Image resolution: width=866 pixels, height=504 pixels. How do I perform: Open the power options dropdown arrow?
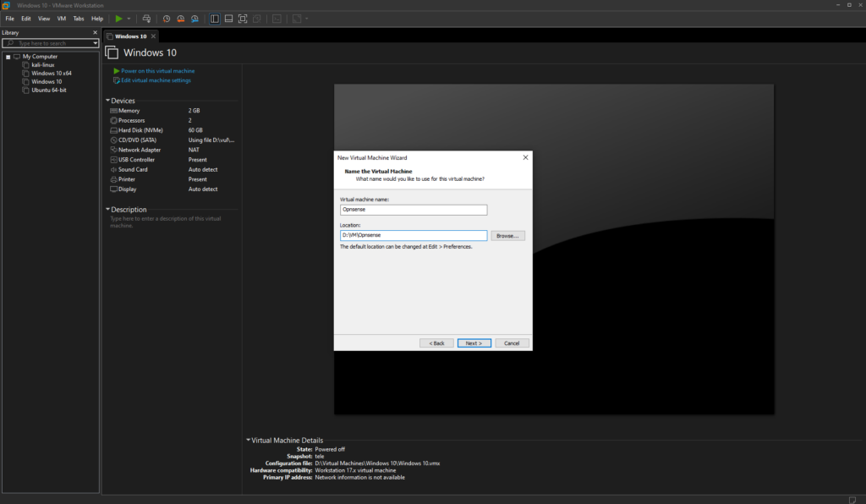click(129, 19)
